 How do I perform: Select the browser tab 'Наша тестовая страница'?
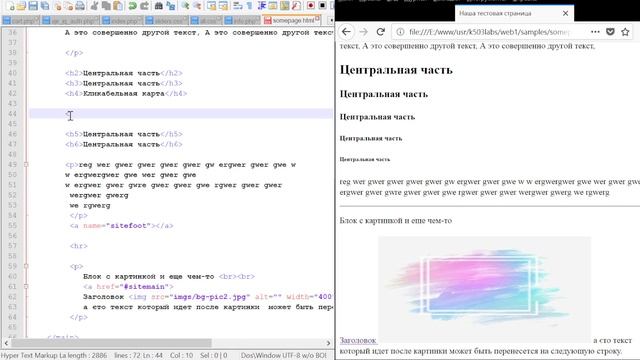(514, 13)
